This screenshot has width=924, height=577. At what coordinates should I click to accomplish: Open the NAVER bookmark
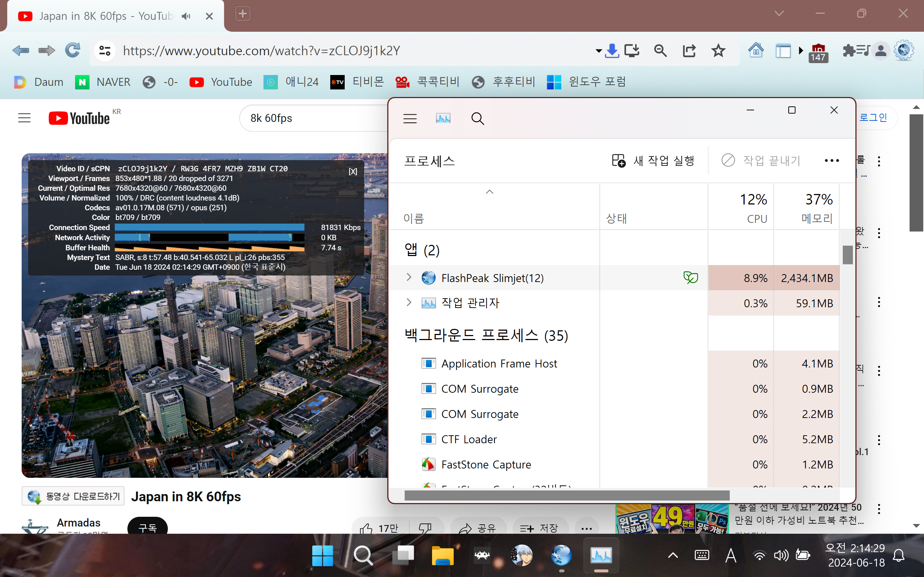pos(103,82)
